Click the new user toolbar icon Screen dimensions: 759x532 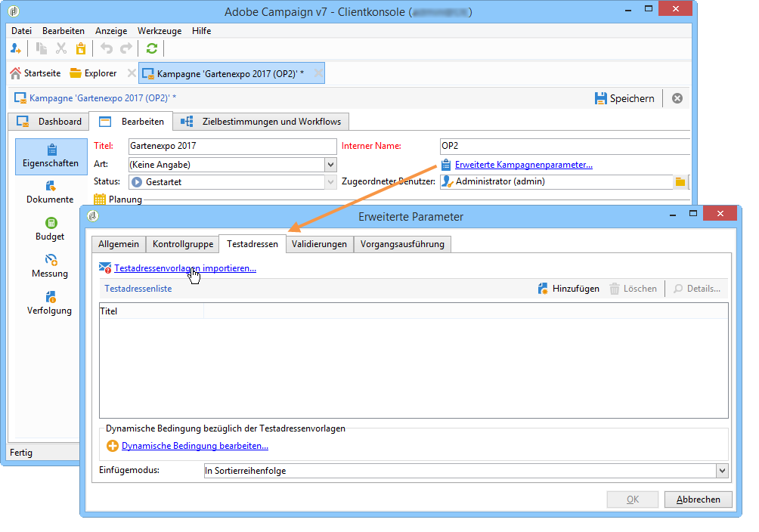click(16, 48)
